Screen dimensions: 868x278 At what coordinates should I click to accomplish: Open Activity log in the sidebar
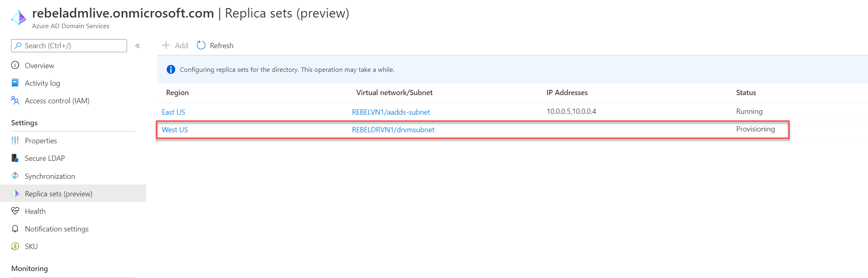tap(42, 83)
